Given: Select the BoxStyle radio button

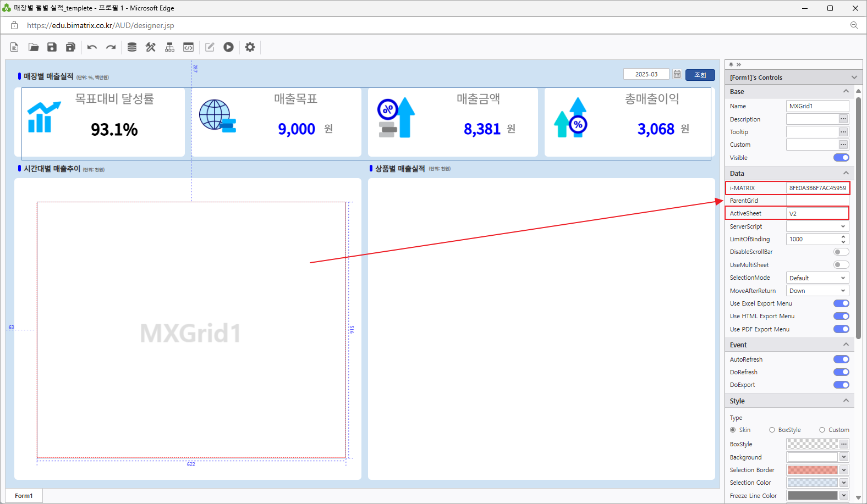Looking at the screenshot, I should point(772,430).
